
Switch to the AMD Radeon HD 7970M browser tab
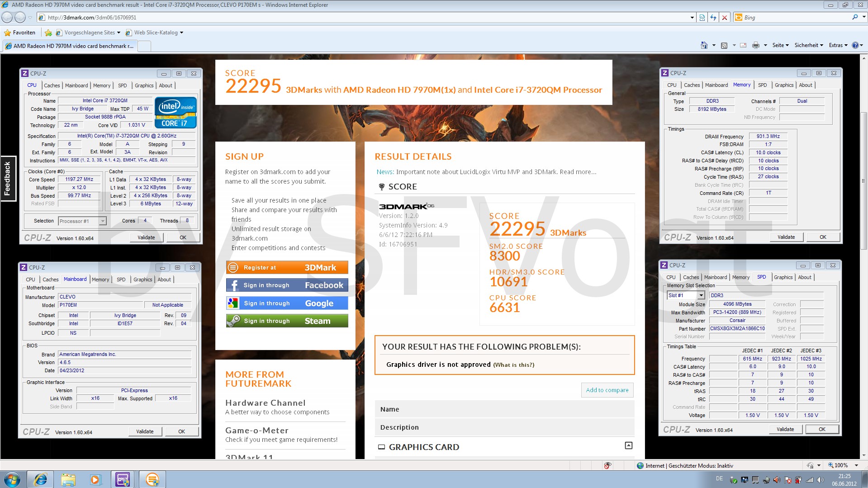[x=70, y=46]
